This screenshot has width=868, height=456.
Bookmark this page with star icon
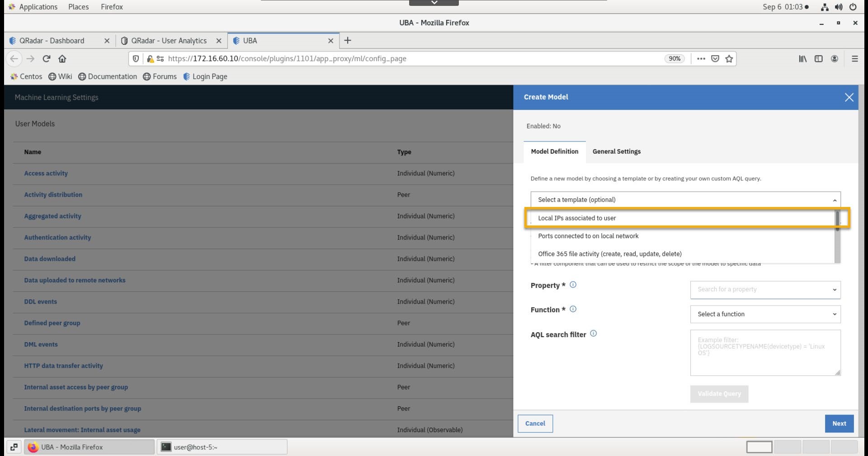click(x=729, y=59)
